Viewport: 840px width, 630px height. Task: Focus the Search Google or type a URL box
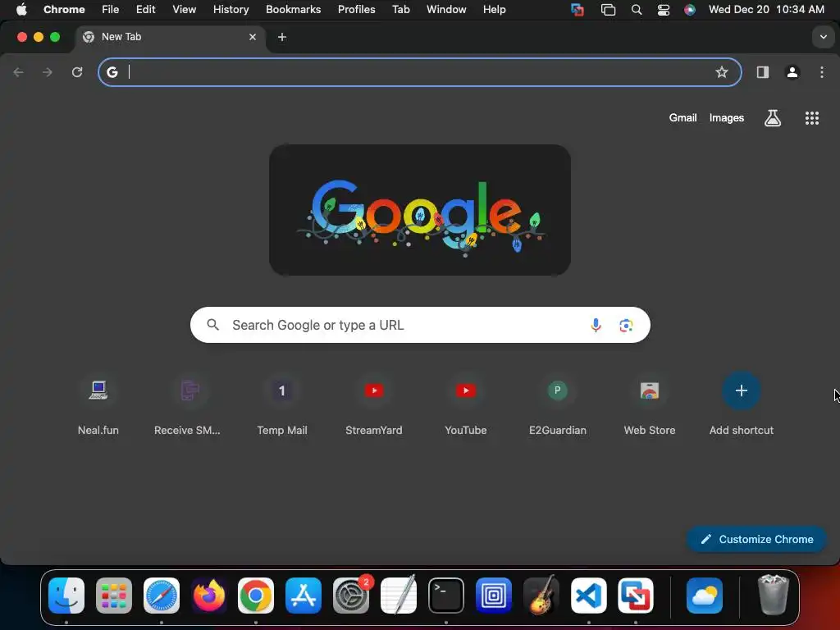click(421, 325)
